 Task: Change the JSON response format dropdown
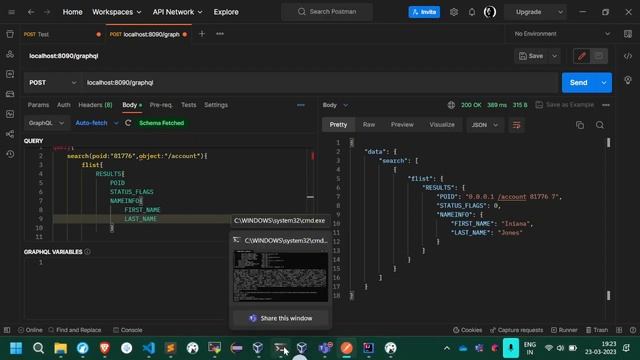pos(484,125)
